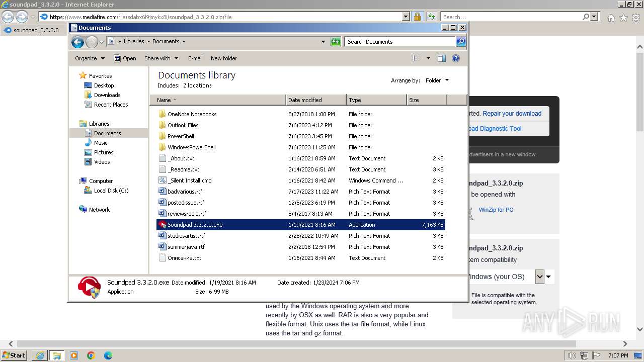Select Music library in navigation pane
644x362 pixels.
[101, 143]
